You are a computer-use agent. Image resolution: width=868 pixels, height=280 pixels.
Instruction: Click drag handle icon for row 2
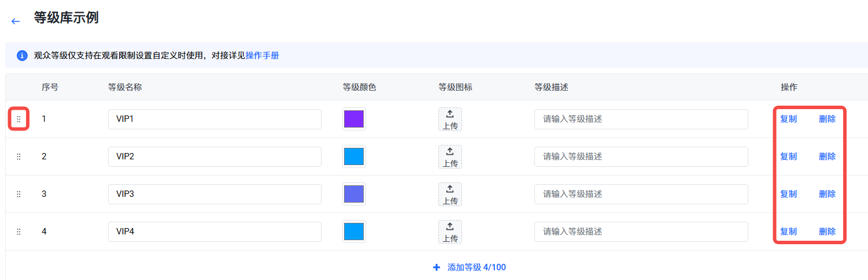[x=19, y=156]
